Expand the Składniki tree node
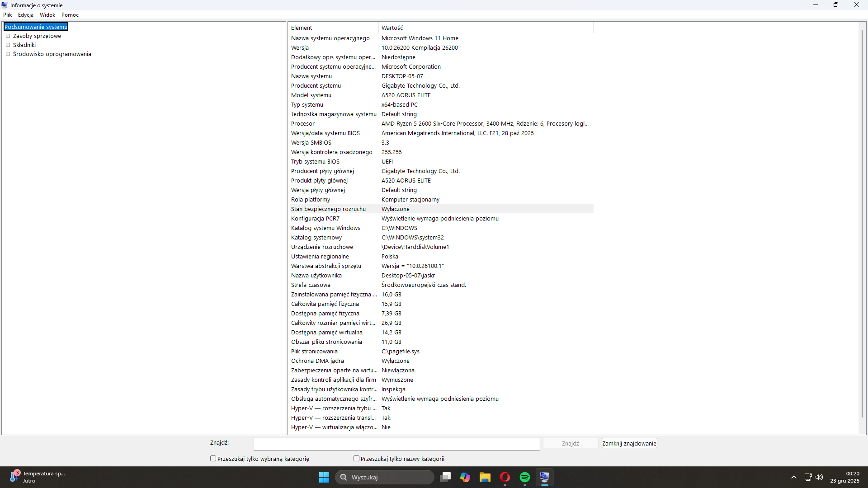This screenshot has width=868, height=488. (8, 45)
